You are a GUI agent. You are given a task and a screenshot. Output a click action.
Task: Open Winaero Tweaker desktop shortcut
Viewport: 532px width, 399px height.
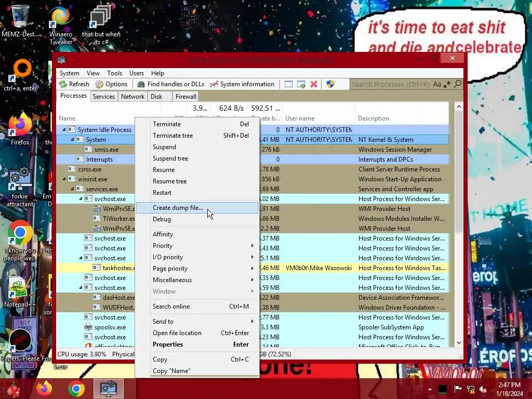(61, 25)
